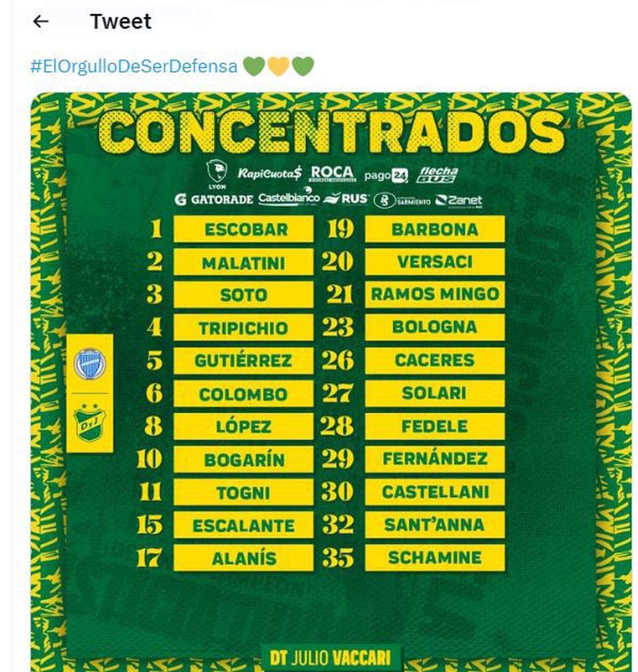This screenshot has width=638, height=672.
Task: Click the SCHAMINE name box
Action: (x=435, y=558)
